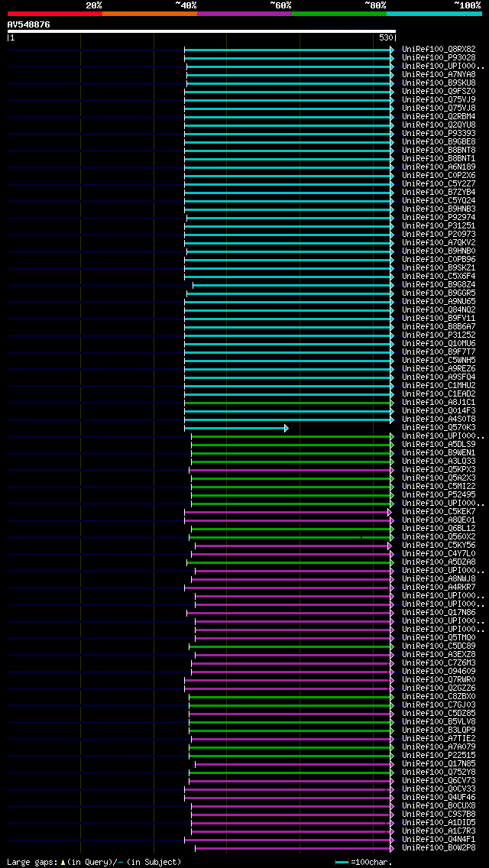
Task: Select the UniRef100_A1DID5 label
Action: (439, 823)
